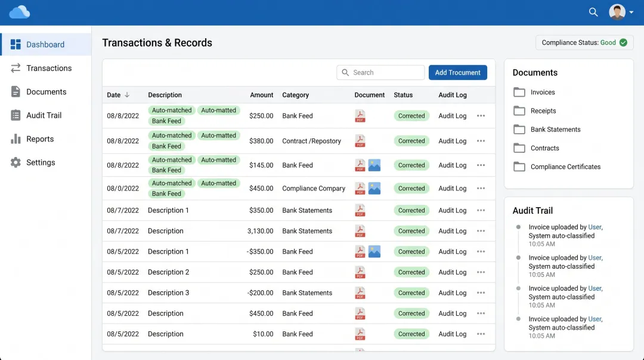The height and width of the screenshot is (360, 644).
Task: Open PDF icon in the $145.00 row
Action: (360, 165)
